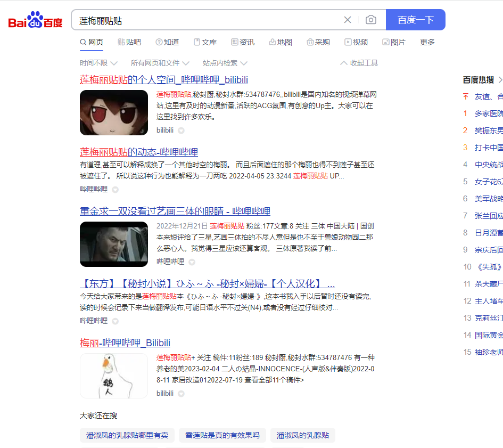Select the 视频 search category icon

356,42
